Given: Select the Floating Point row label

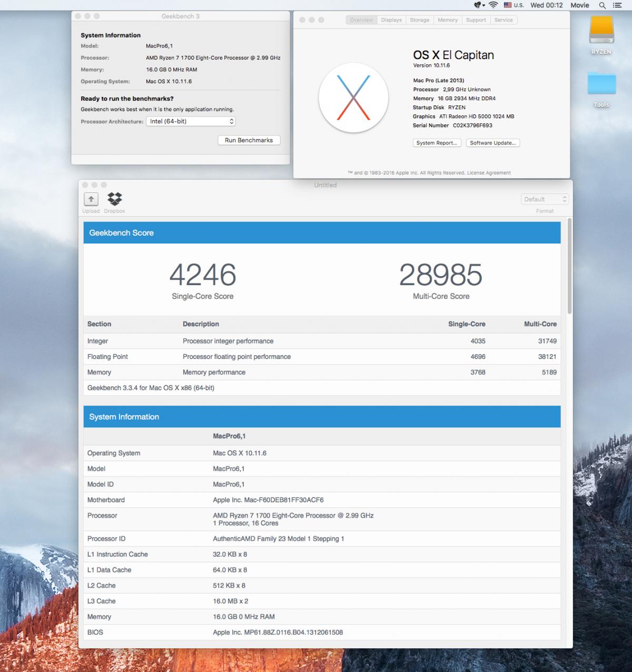Looking at the screenshot, I should point(108,357).
